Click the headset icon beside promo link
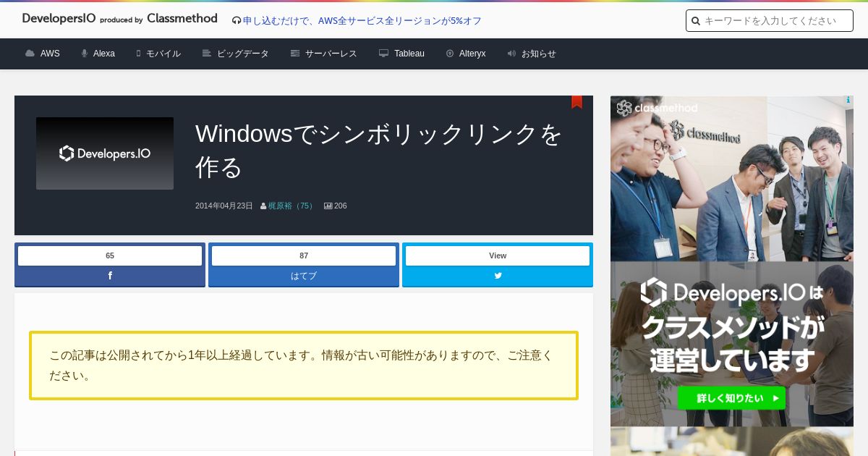Viewport: 868px width, 456px height. point(237,21)
